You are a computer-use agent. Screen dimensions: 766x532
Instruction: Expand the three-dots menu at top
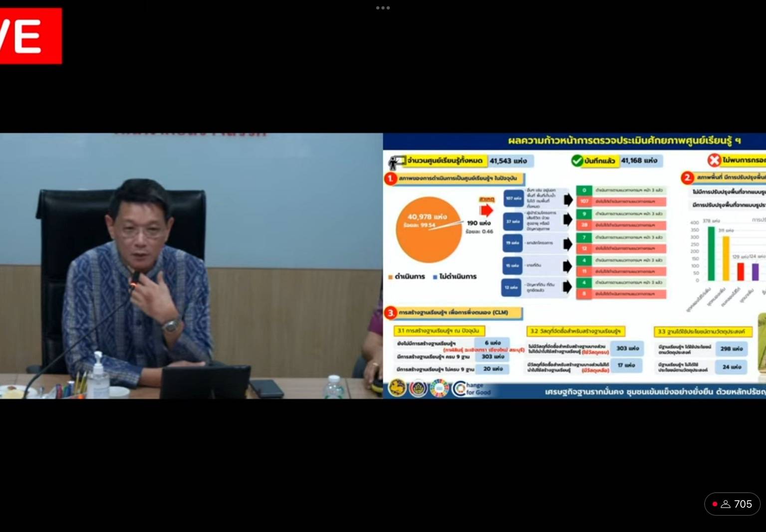point(382,7)
